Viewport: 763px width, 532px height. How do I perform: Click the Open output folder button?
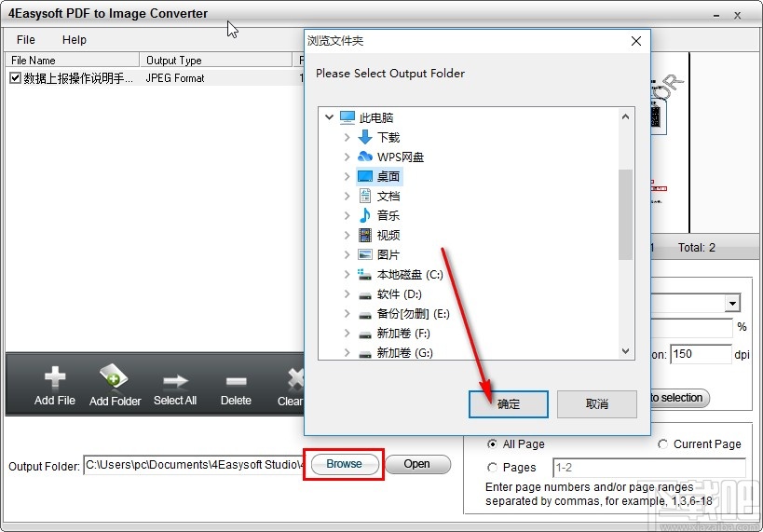pos(417,464)
